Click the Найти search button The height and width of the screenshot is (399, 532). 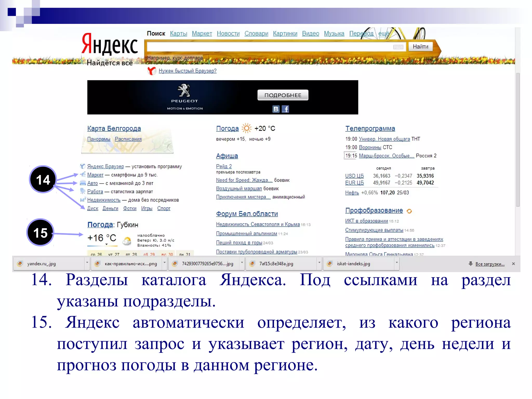tap(420, 47)
